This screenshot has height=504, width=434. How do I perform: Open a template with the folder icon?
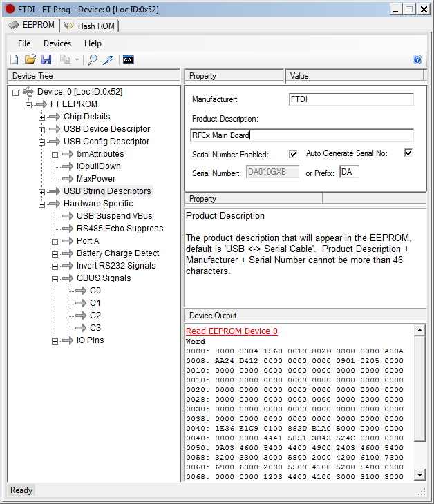coord(30,59)
